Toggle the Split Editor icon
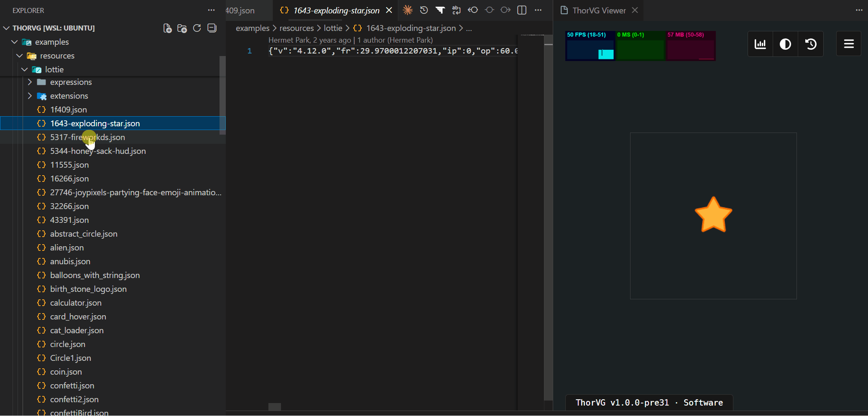Screen dimensions: 868x416 (x=522, y=10)
